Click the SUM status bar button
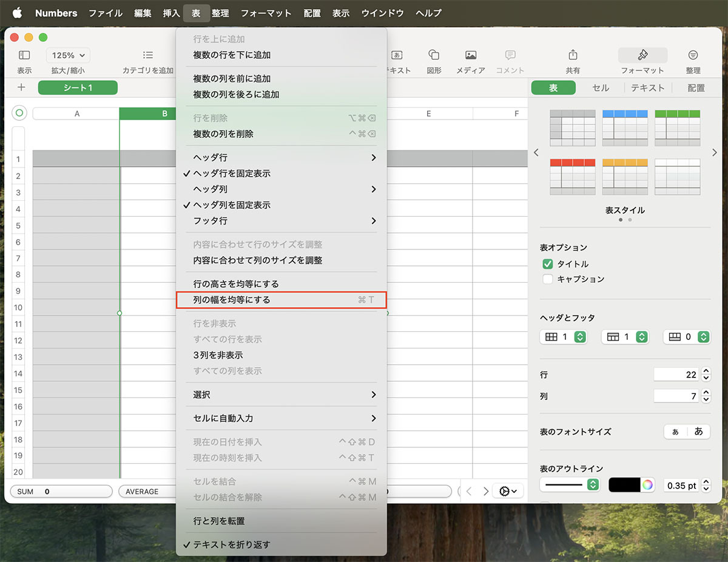The image size is (728, 562). [x=61, y=492]
